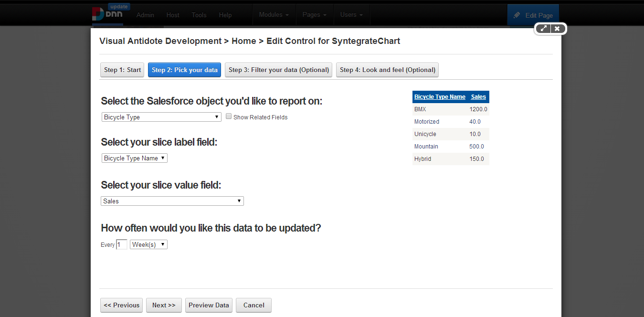Close the popup with the X icon

[x=557, y=29]
